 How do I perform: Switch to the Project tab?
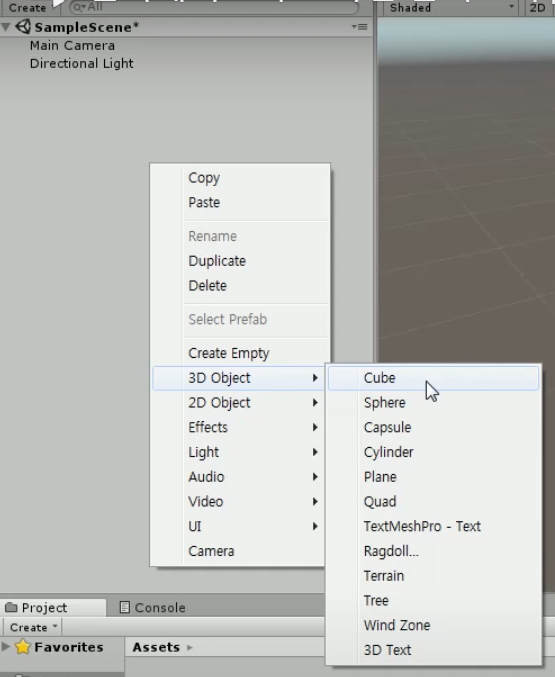53,607
